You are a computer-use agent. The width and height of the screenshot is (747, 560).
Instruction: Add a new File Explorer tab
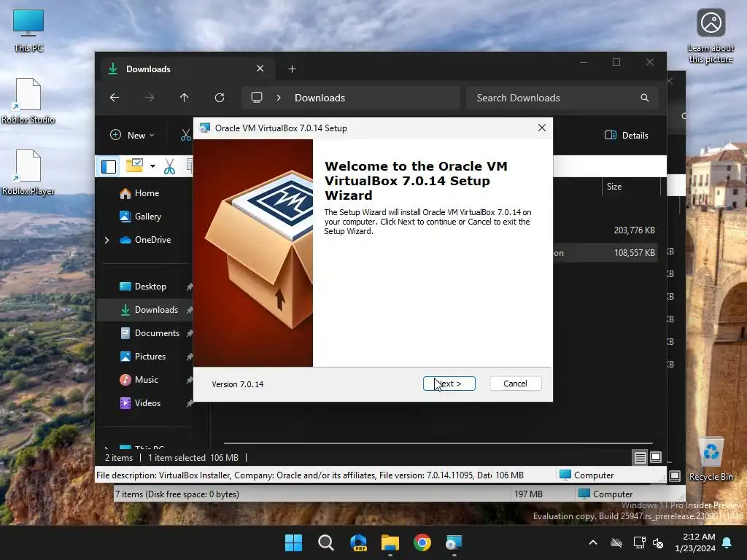tap(292, 69)
